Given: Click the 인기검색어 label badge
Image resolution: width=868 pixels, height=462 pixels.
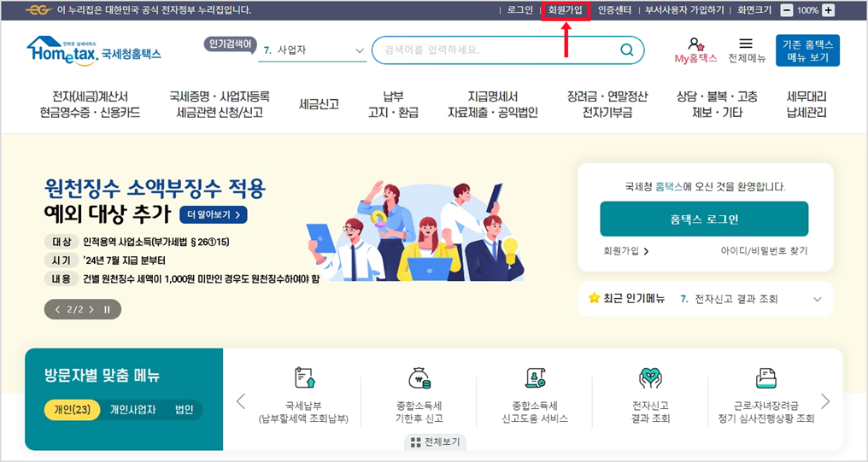Looking at the screenshot, I should 231,44.
